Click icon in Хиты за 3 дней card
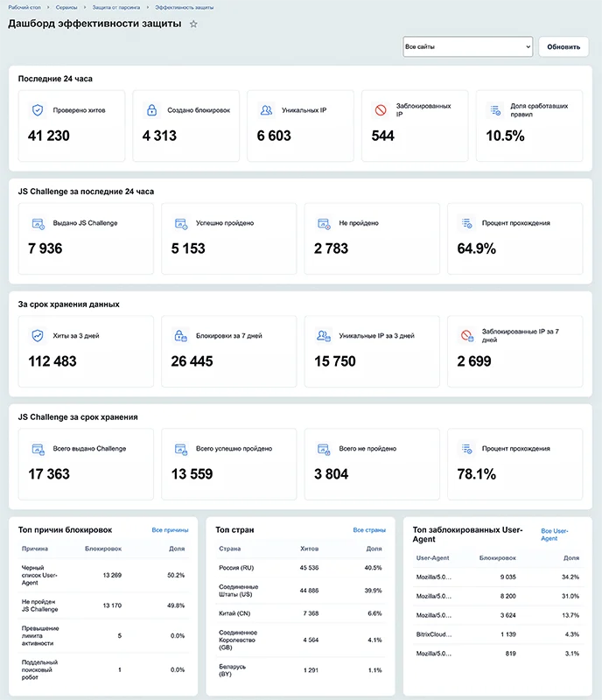The width and height of the screenshot is (602, 700). tap(38, 336)
